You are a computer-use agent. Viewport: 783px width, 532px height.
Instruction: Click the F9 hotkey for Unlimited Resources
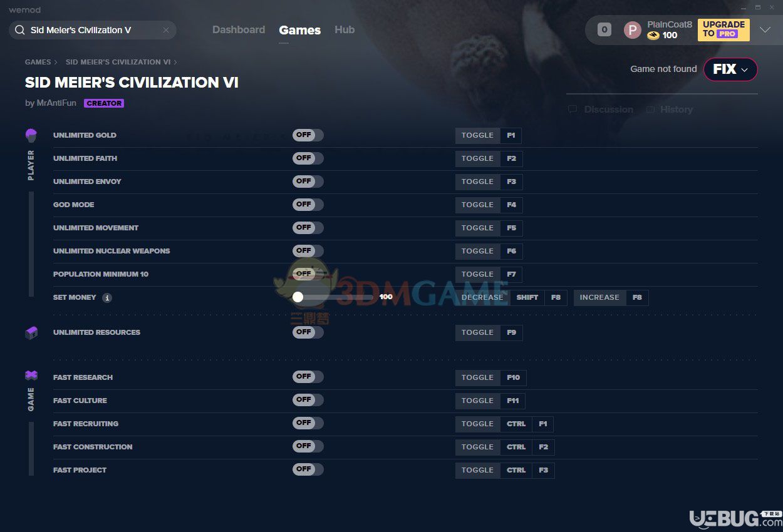tap(512, 332)
